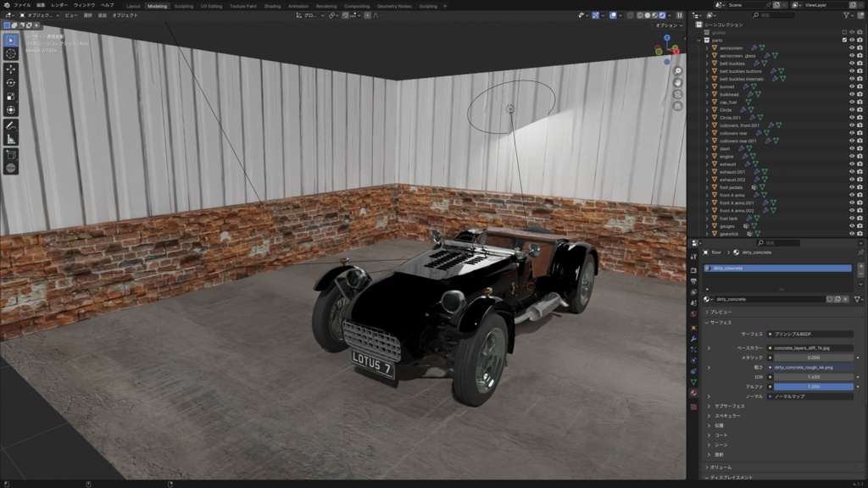The image size is (868, 488).
Task: Toggle the camera view gizmo
Action: point(677,95)
